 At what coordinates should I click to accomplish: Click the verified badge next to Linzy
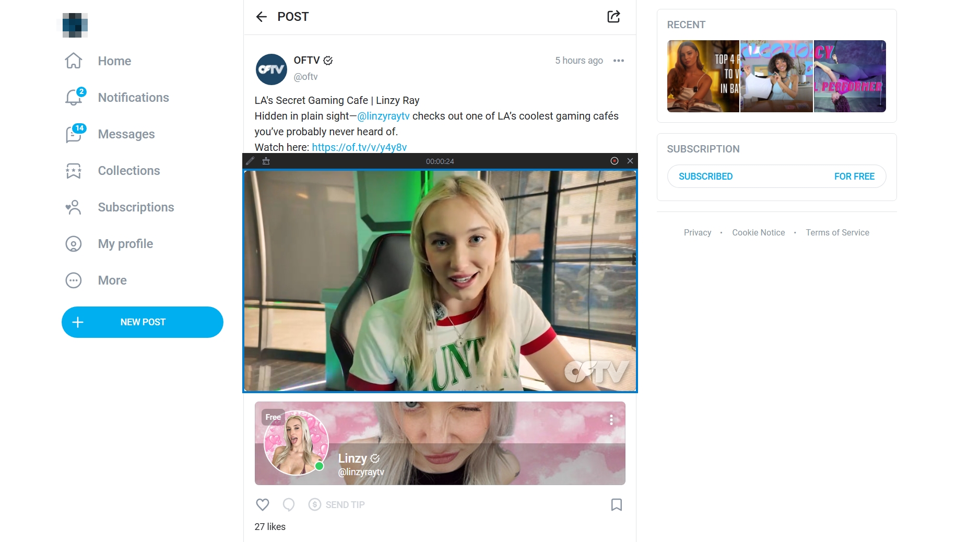pos(375,458)
